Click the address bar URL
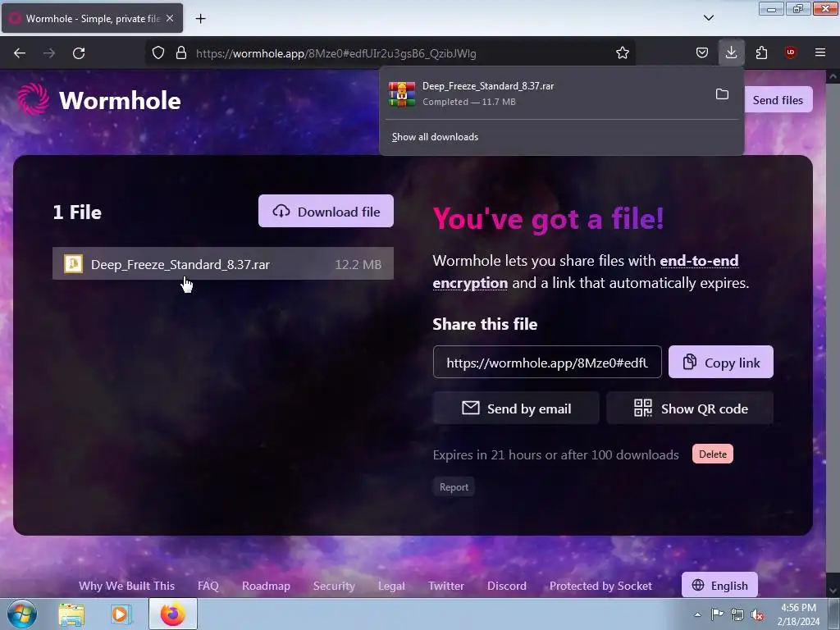The width and height of the screenshot is (840, 630). (336, 53)
